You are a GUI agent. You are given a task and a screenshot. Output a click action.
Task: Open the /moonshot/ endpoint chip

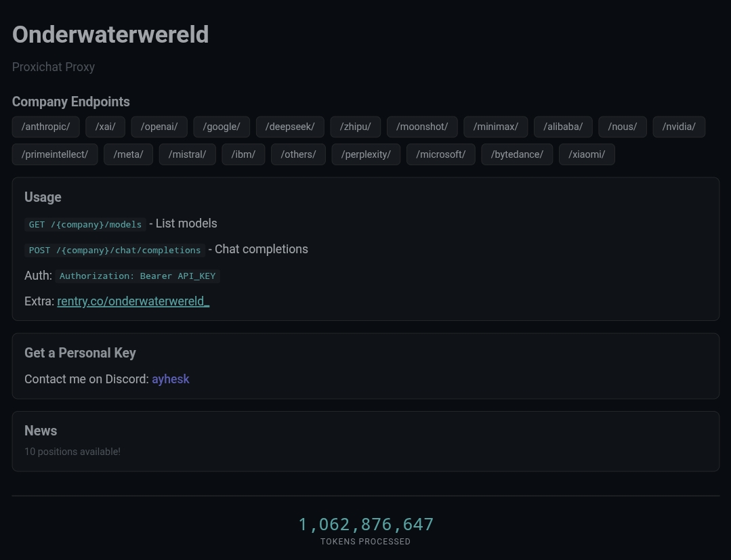422,127
